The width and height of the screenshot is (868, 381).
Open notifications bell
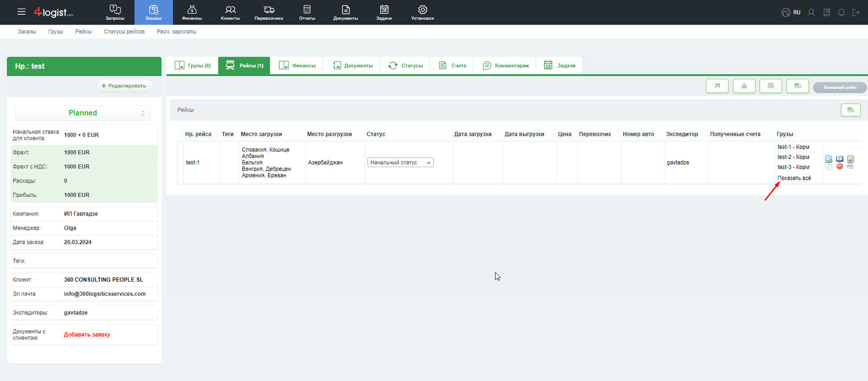[x=841, y=12]
